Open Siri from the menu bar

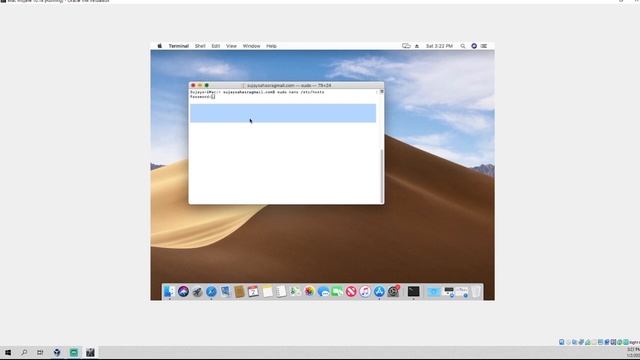pyautogui.click(x=474, y=46)
